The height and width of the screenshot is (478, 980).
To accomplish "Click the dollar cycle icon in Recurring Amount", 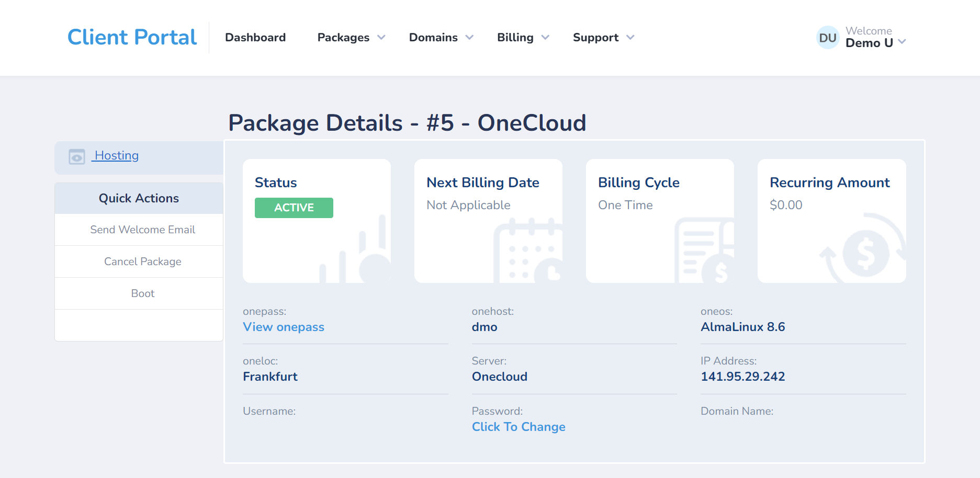I will (x=863, y=248).
